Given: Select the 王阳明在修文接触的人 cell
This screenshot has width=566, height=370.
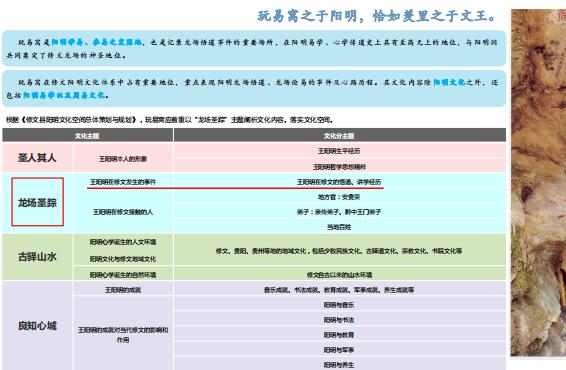Looking at the screenshot, I should (x=123, y=212).
